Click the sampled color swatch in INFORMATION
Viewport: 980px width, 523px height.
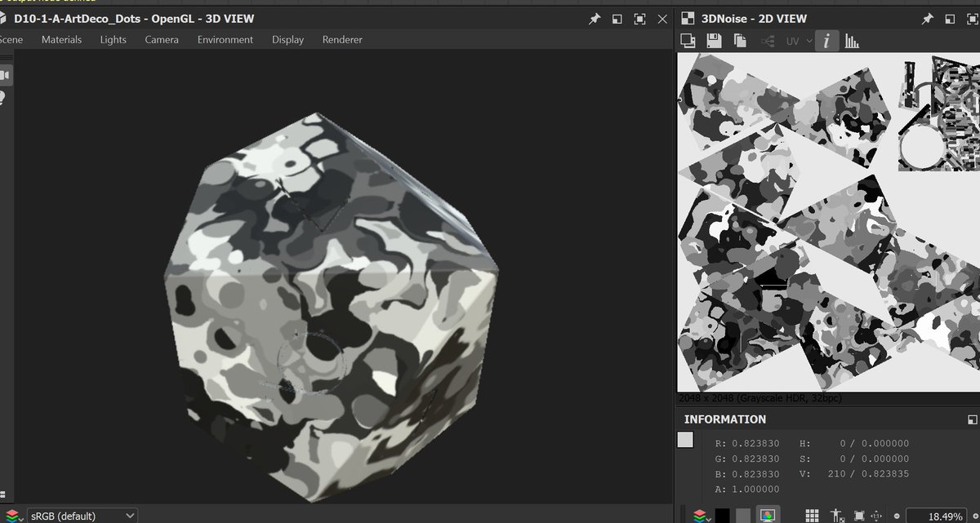pyautogui.click(x=685, y=440)
